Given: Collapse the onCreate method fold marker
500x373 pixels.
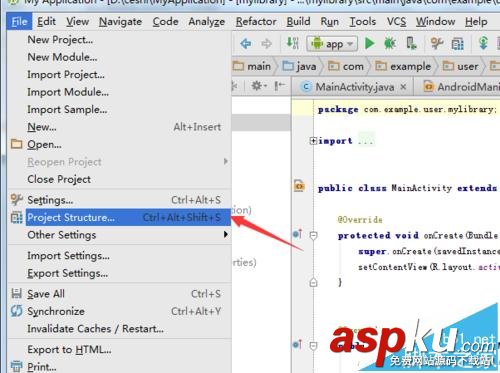Looking at the screenshot, I should click(x=313, y=236).
